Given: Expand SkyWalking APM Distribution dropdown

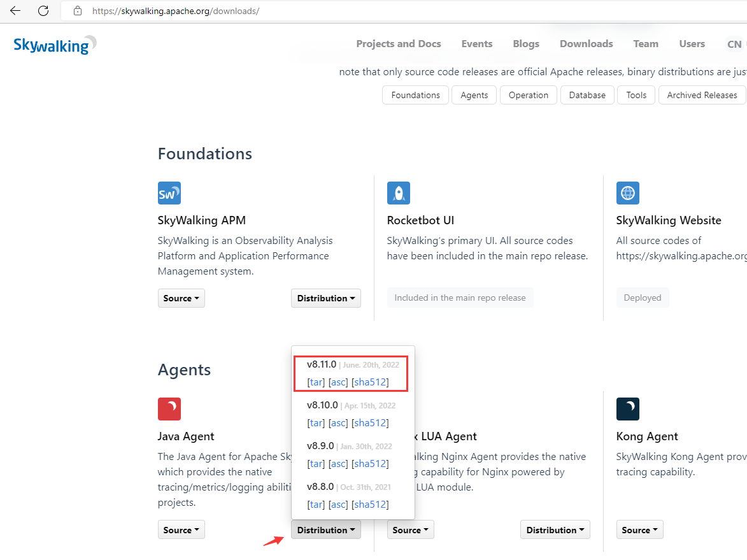Looking at the screenshot, I should (326, 298).
